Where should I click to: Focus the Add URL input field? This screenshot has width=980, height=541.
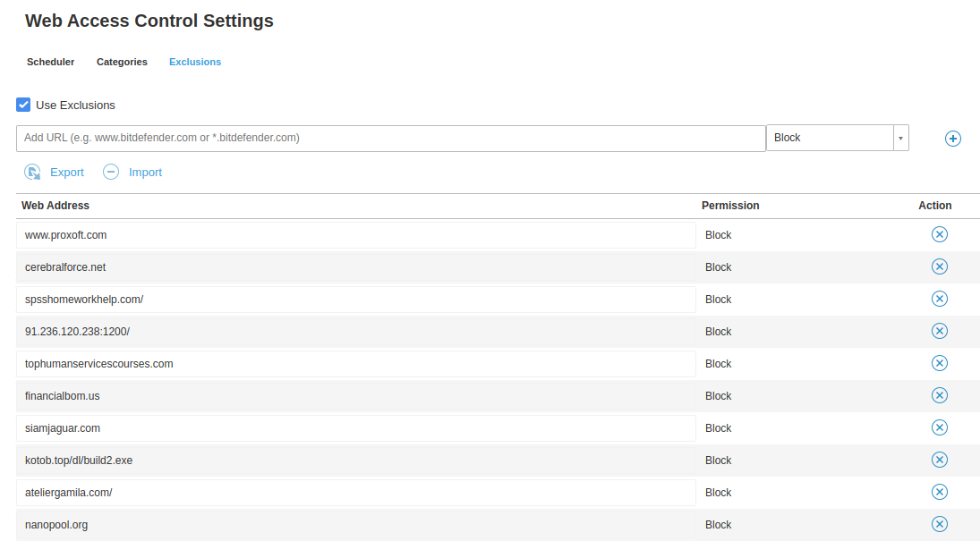390,138
